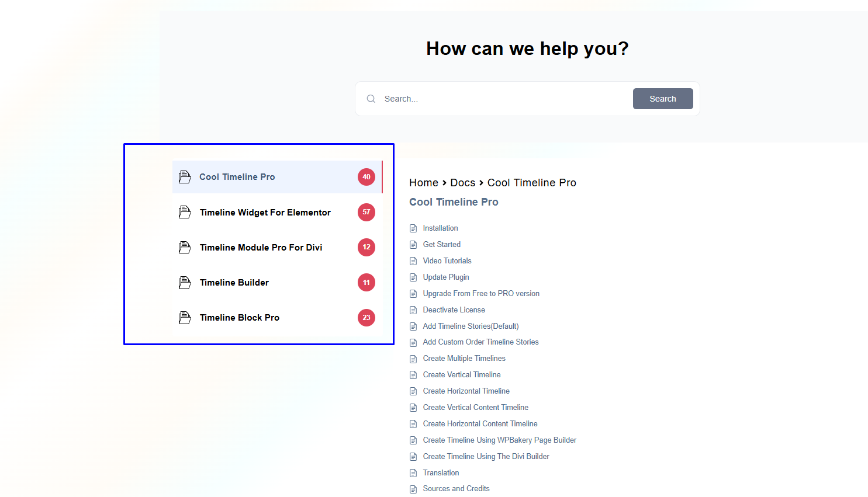
Task: Open Create Timeline Using WPBakery Page Builder
Action: tap(500, 440)
